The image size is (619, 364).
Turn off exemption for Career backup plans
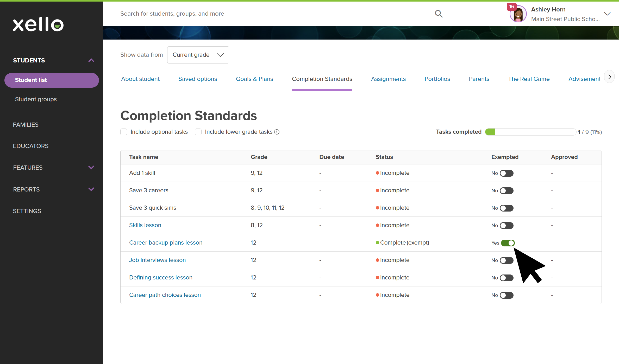pyautogui.click(x=508, y=243)
